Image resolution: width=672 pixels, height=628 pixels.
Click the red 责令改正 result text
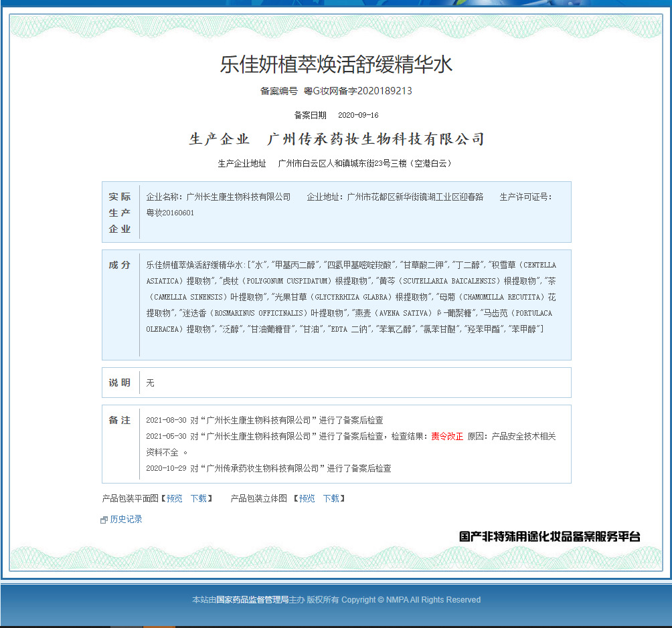pos(447,436)
